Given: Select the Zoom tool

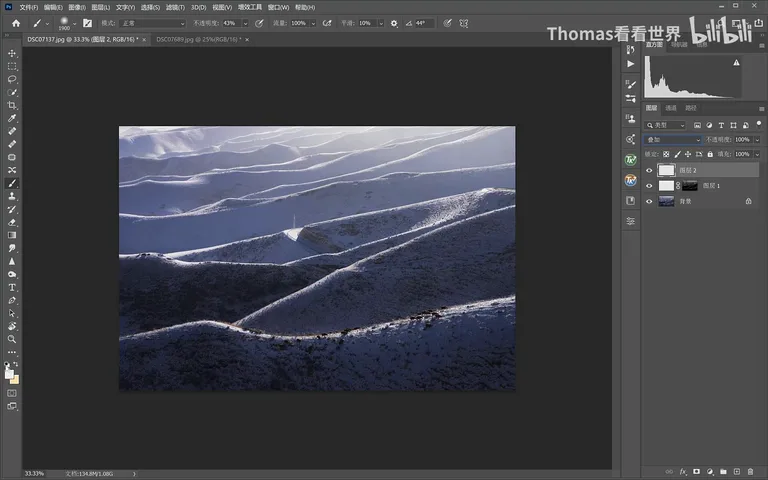Looking at the screenshot, I should tap(12, 339).
